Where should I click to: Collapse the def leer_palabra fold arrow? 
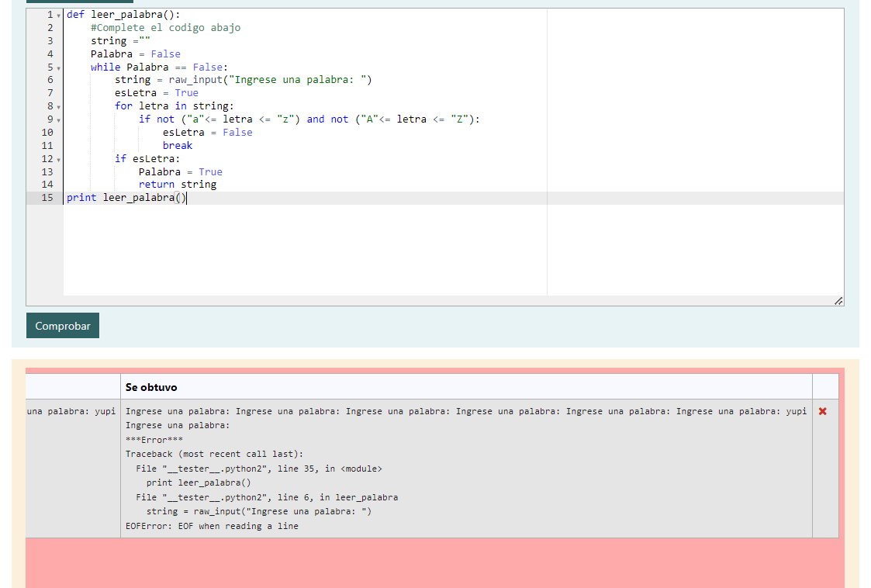(58, 15)
